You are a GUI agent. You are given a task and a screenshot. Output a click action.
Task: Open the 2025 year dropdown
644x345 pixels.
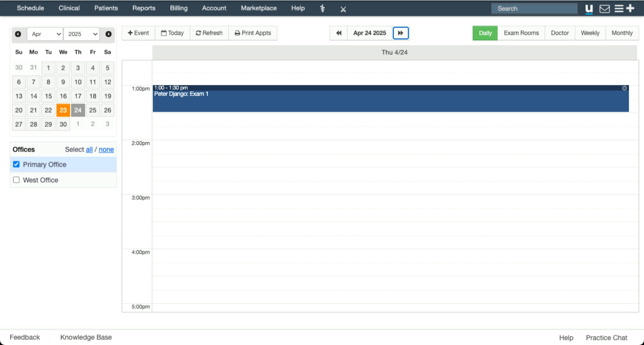coord(82,34)
